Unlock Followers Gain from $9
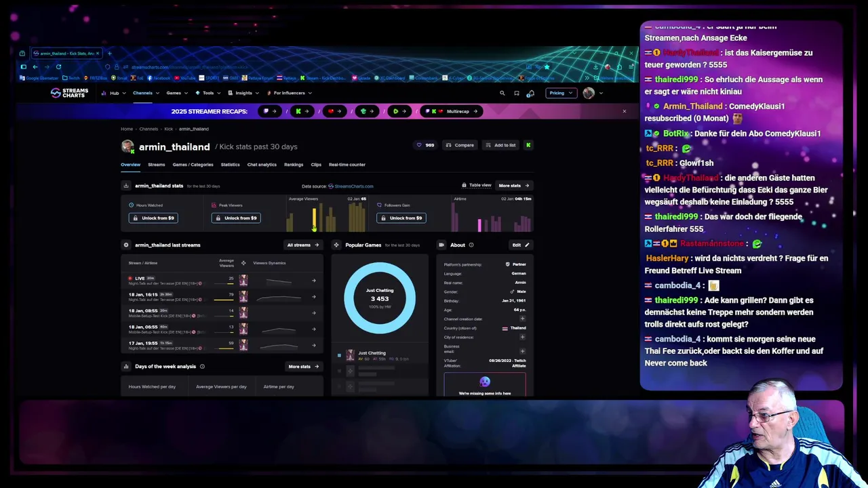The width and height of the screenshot is (868, 488). coord(401,218)
